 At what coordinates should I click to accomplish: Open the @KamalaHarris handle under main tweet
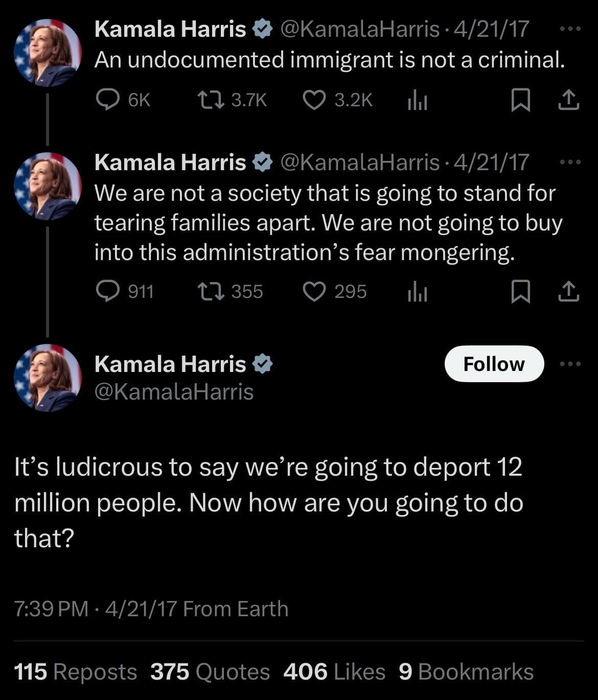pyautogui.click(x=174, y=392)
